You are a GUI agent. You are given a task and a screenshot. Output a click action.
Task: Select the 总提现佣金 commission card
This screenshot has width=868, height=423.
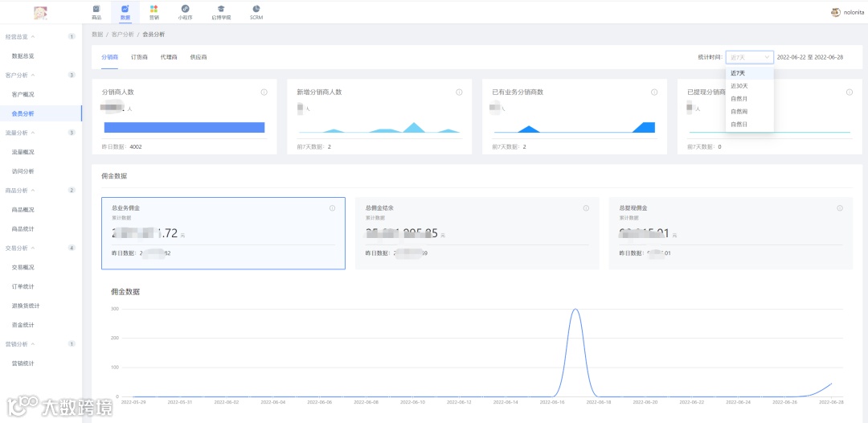point(731,233)
